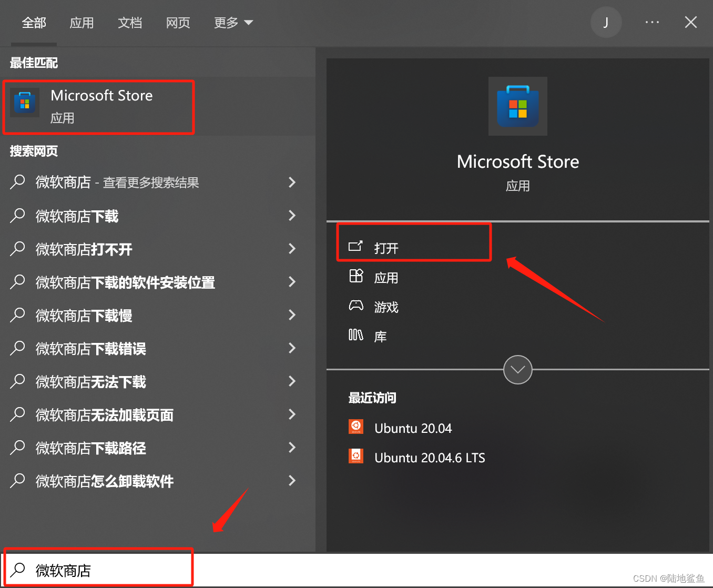713x588 pixels.
Task: Expand the arrow for 微软商店无法加载页面
Action: coord(292,414)
